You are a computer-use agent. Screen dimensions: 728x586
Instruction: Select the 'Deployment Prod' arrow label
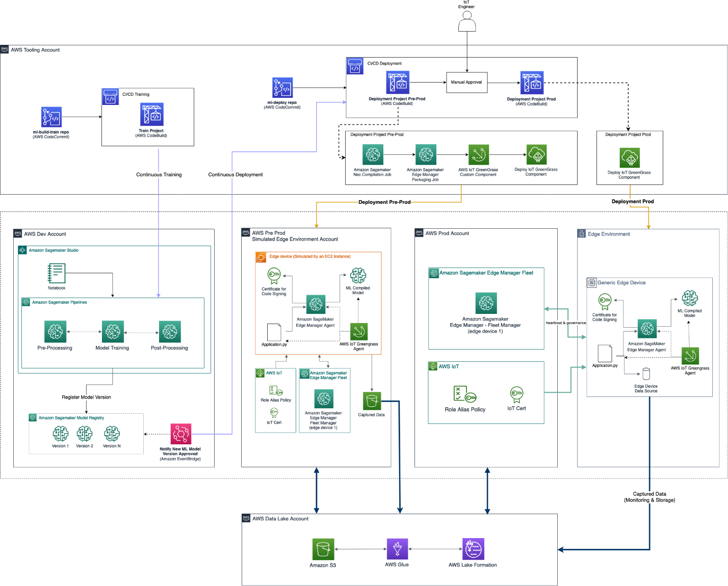tap(633, 202)
